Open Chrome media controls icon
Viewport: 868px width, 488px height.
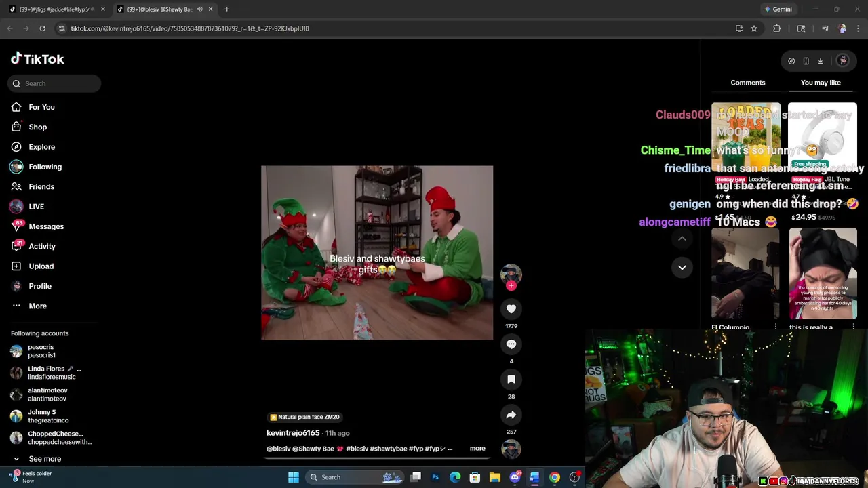click(825, 28)
